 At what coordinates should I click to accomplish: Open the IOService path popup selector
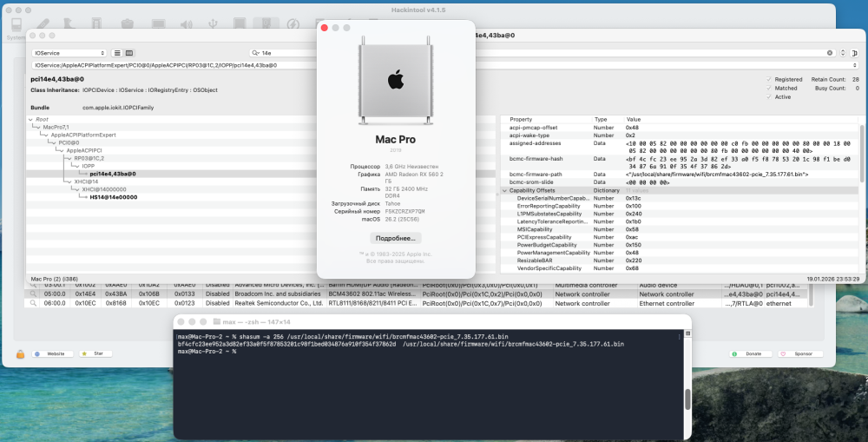(x=444, y=65)
